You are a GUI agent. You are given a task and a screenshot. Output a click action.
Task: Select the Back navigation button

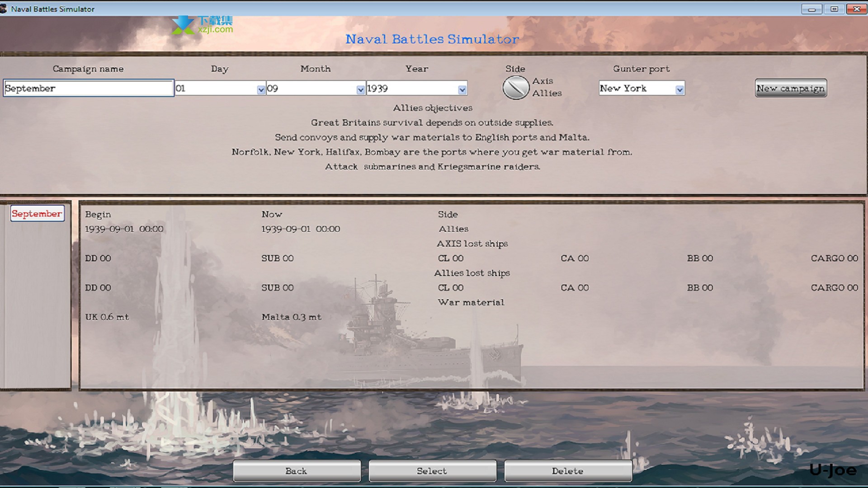point(296,471)
